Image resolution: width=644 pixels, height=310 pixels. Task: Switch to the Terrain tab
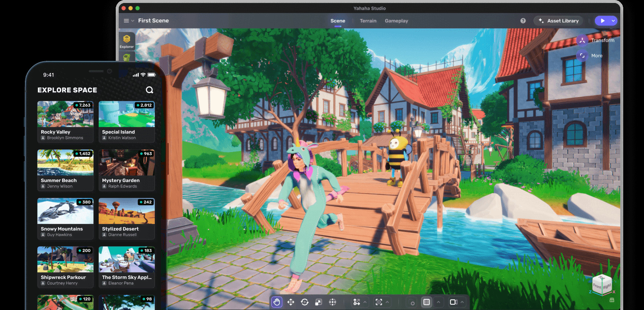pos(368,21)
